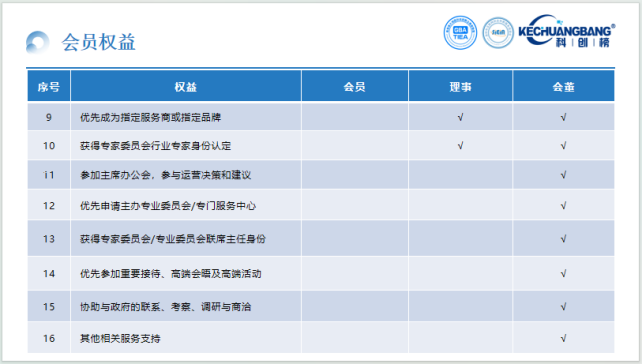Click the text 协助与政府的联系、考察、调研与商洽

pyautogui.click(x=165, y=307)
